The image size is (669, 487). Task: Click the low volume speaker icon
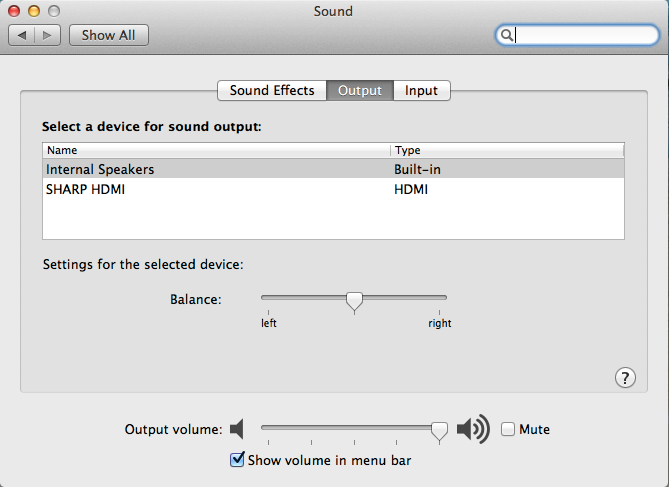237,430
